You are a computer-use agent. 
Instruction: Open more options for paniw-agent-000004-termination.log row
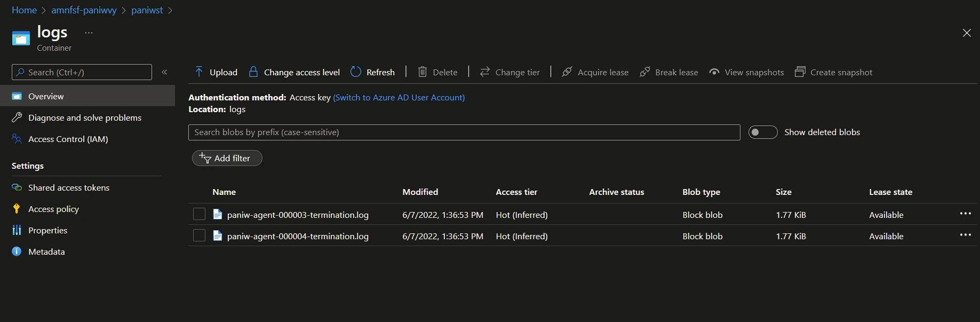click(x=966, y=235)
